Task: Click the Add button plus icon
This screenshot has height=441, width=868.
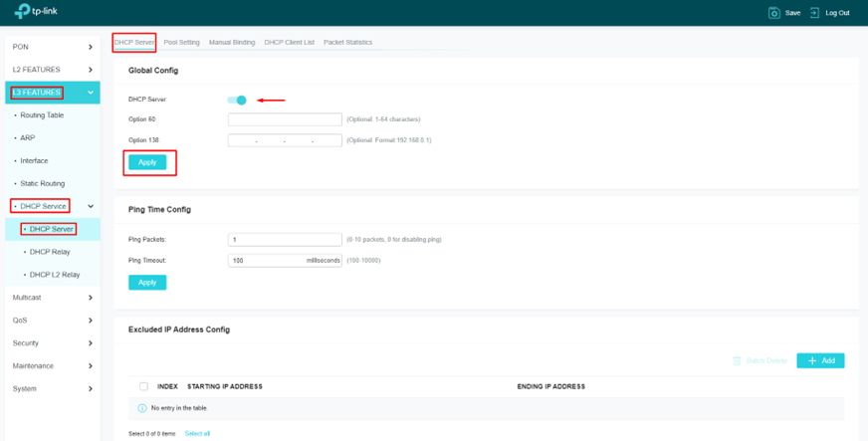Action: 812,360
